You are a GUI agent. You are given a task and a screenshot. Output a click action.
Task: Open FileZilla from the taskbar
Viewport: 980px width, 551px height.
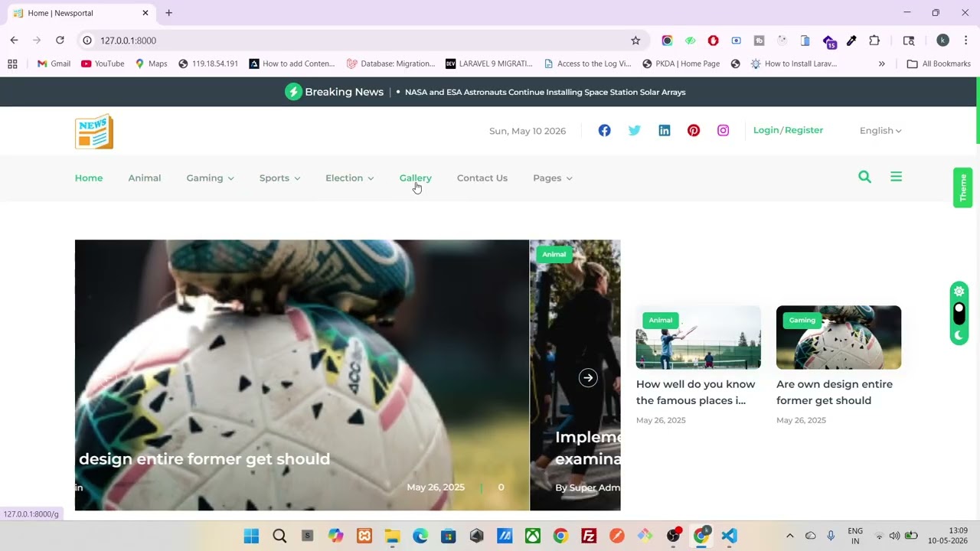pyautogui.click(x=589, y=536)
